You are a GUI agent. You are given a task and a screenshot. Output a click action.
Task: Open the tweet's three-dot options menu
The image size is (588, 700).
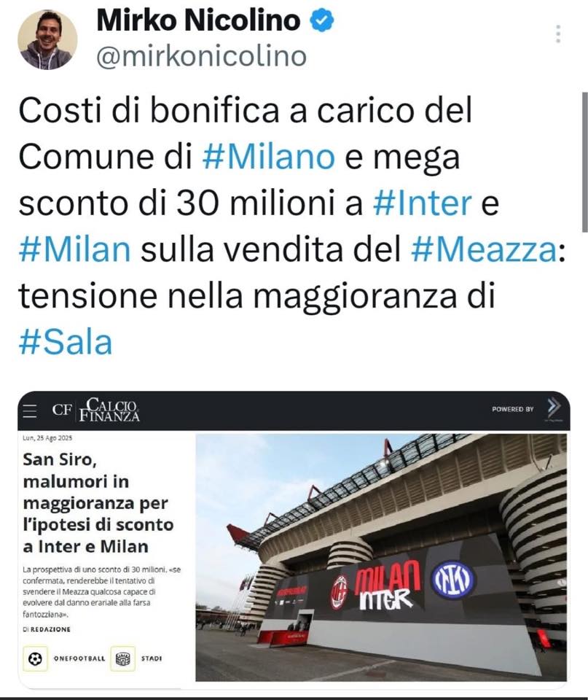[558, 34]
